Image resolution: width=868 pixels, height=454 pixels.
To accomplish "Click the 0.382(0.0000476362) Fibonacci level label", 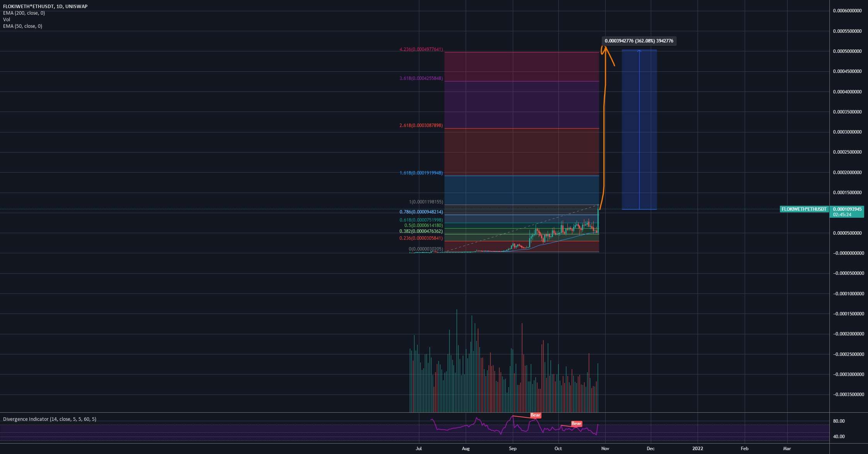I will pyautogui.click(x=421, y=231).
